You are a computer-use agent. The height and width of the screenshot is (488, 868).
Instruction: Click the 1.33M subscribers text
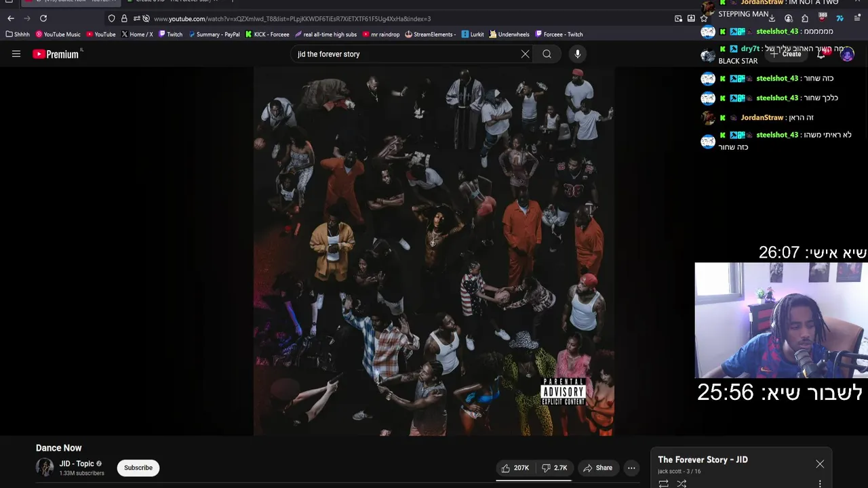tap(81, 473)
